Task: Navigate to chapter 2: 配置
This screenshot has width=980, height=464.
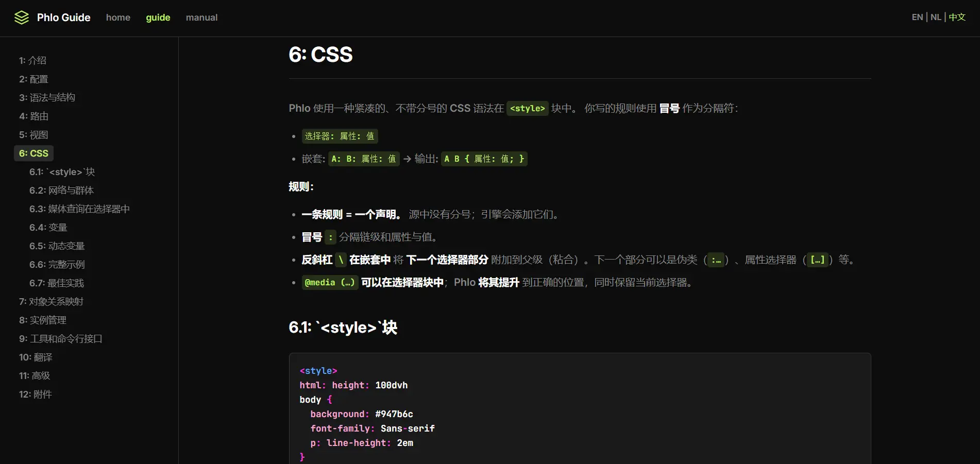Action: click(33, 79)
